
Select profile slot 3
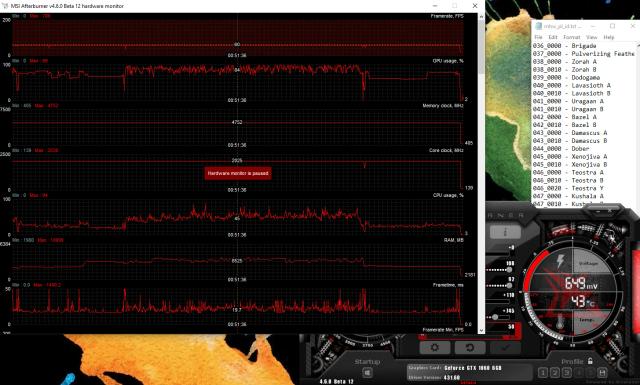point(567,372)
